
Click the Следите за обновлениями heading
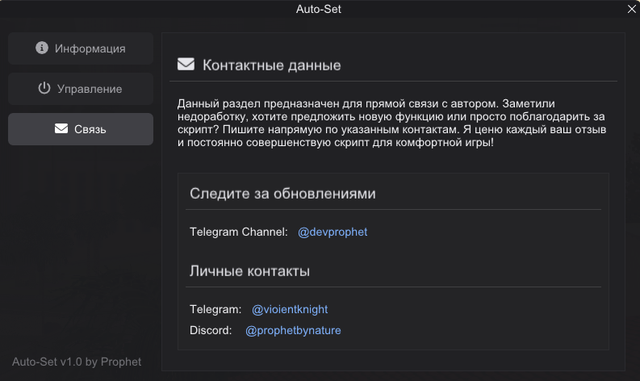[282, 194]
